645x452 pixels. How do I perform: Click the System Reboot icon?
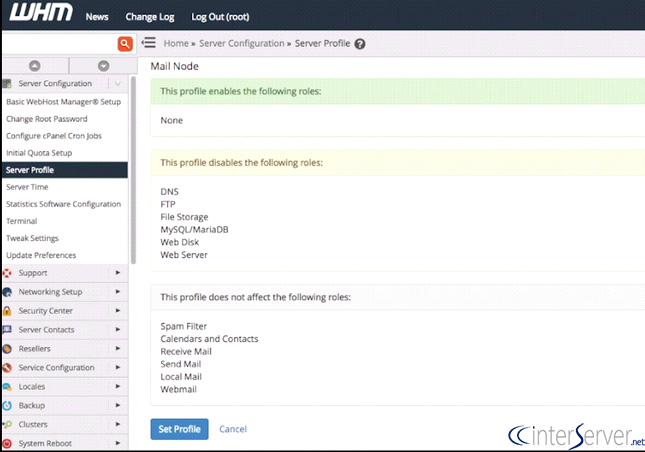point(7,443)
